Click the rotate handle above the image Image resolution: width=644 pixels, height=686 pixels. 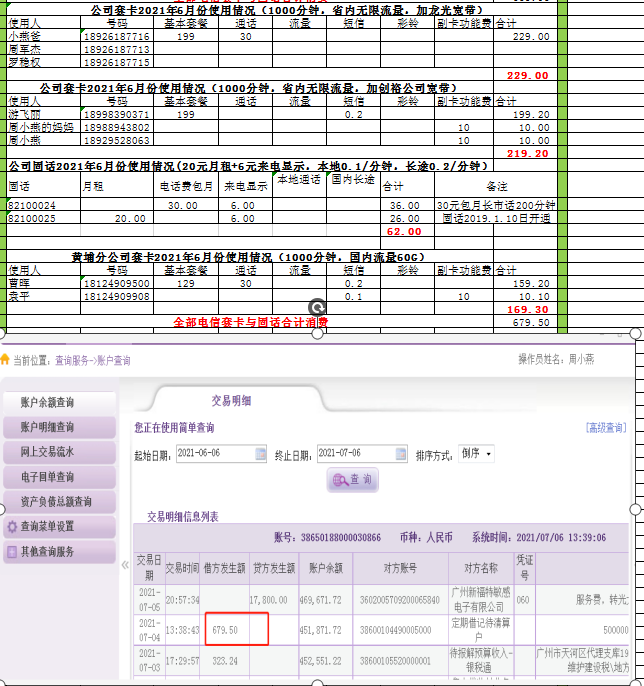pyautogui.click(x=317, y=308)
